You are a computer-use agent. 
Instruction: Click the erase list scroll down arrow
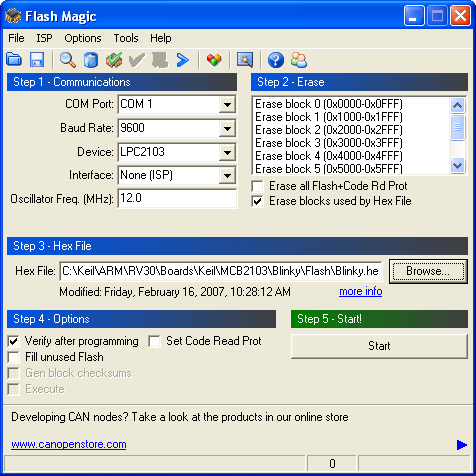click(457, 166)
